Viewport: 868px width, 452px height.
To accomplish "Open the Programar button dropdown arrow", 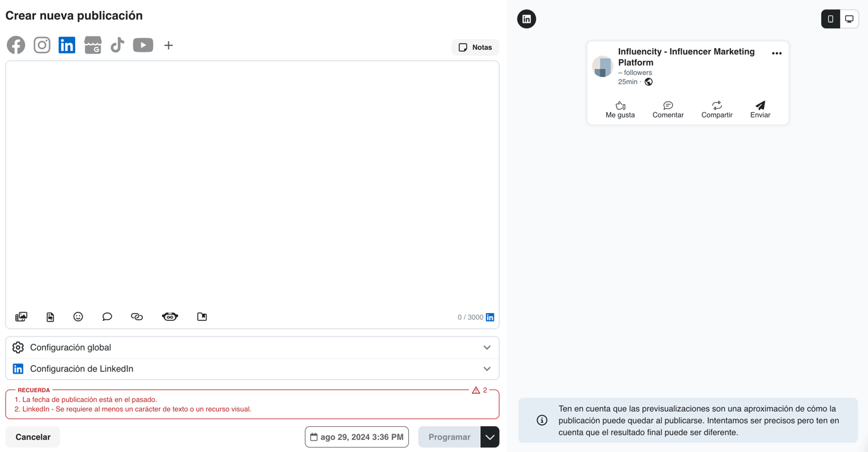I will tap(490, 436).
